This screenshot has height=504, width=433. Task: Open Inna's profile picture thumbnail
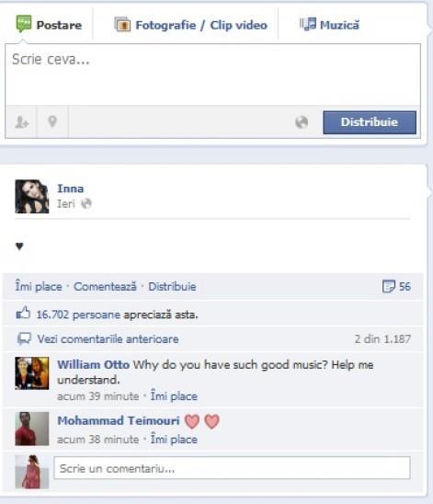pyautogui.click(x=32, y=197)
